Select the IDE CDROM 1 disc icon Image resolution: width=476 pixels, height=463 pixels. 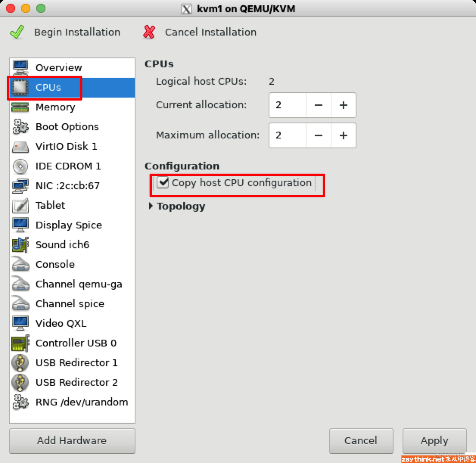[x=20, y=166]
